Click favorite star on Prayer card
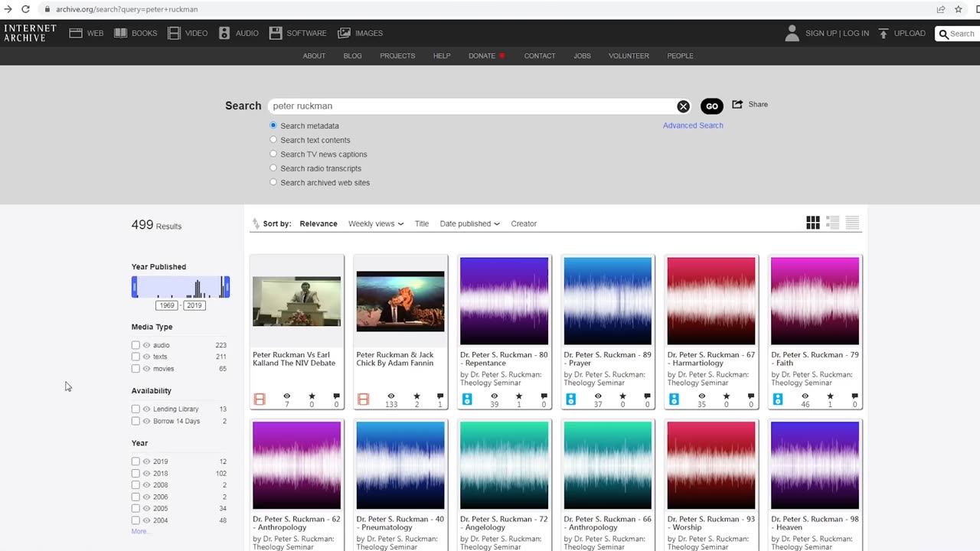Image resolution: width=980 pixels, height=551 pixels. [x=622, y=396]
